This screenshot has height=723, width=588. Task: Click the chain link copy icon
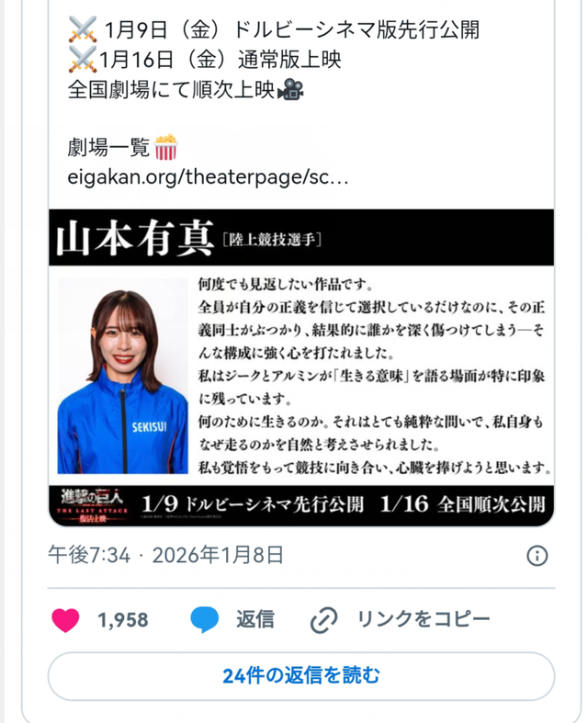point(323,620)
